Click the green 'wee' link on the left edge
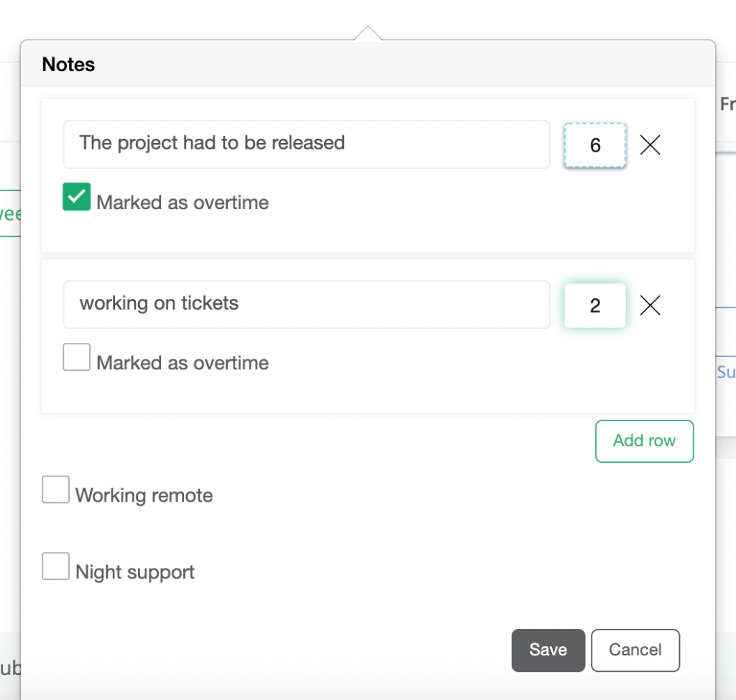736x700 pixels. tap(9, 213)
